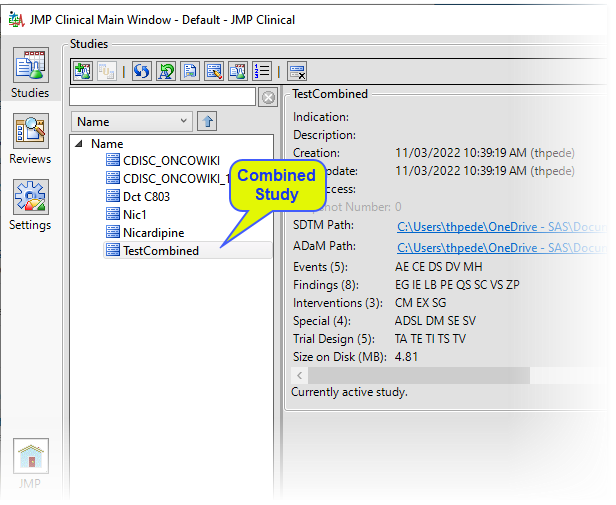Open the ADaM Path folder link

(x=500, y=247)
